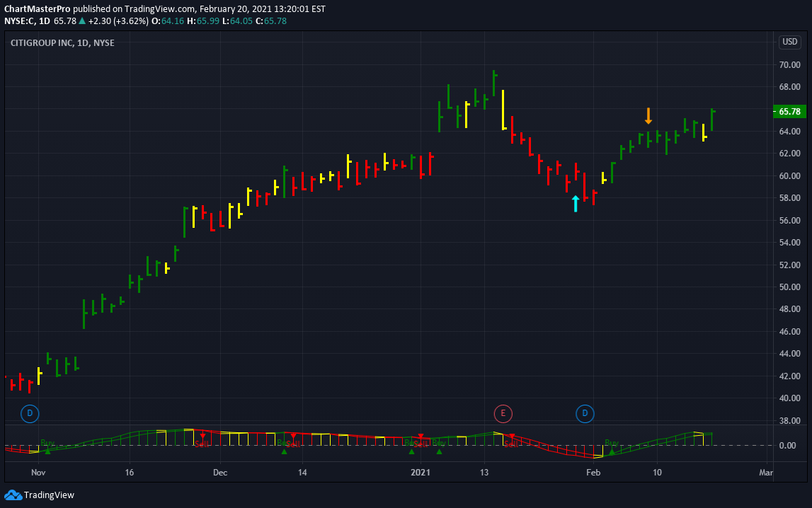
Task: Open the dividend D marker before Nov
Action: [x=30, y=413]
